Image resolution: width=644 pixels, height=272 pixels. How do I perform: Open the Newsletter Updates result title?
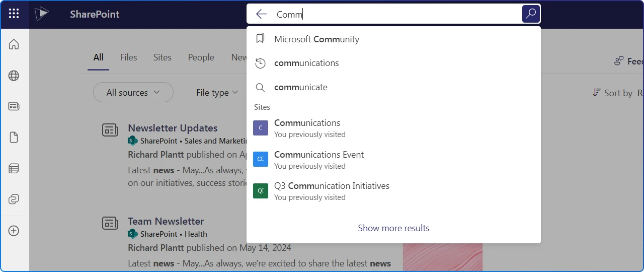(173, 128)
